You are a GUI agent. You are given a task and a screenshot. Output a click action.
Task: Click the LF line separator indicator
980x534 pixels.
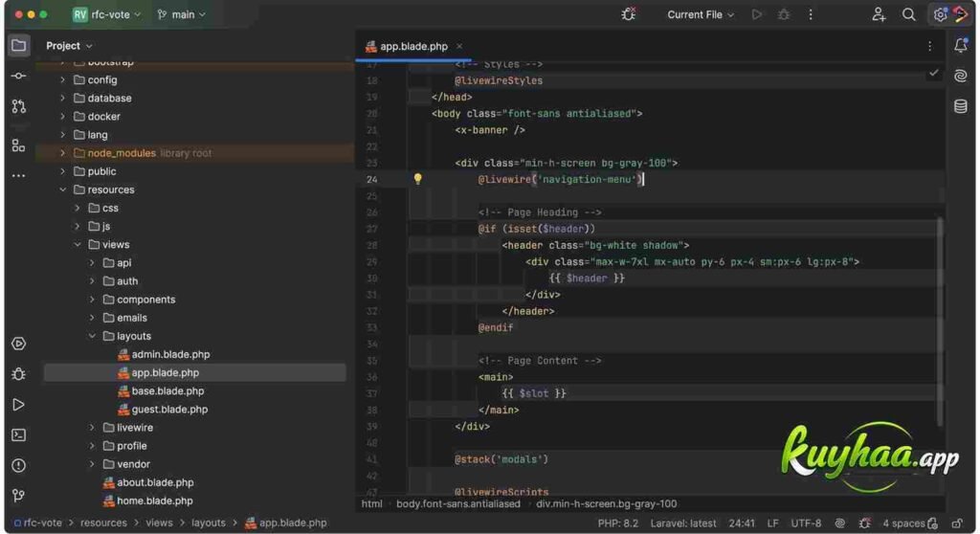(772, 523)
